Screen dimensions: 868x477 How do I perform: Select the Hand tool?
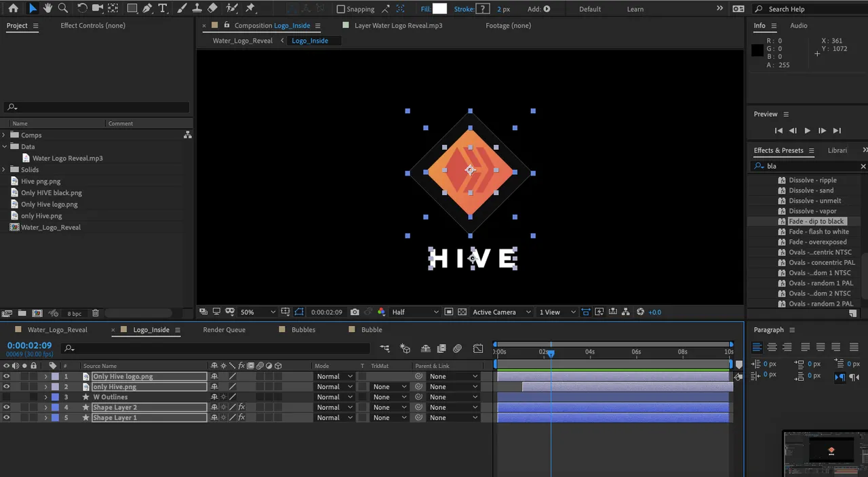coord(47,9)
